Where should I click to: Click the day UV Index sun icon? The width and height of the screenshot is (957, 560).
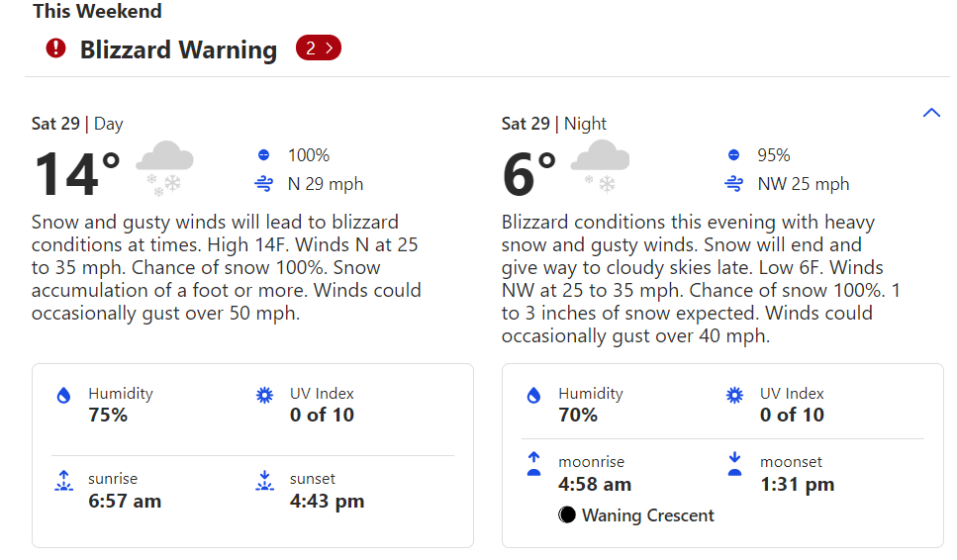264,396
